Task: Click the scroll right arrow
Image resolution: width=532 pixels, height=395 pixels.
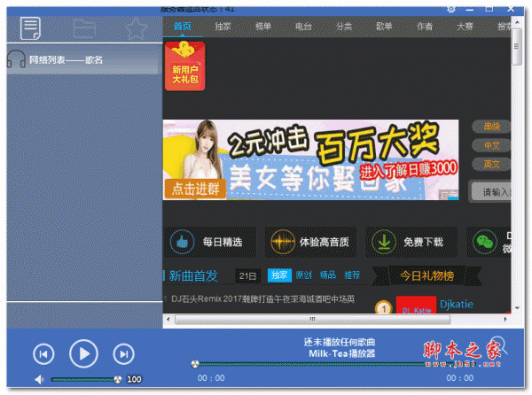Action: [505, 319]
